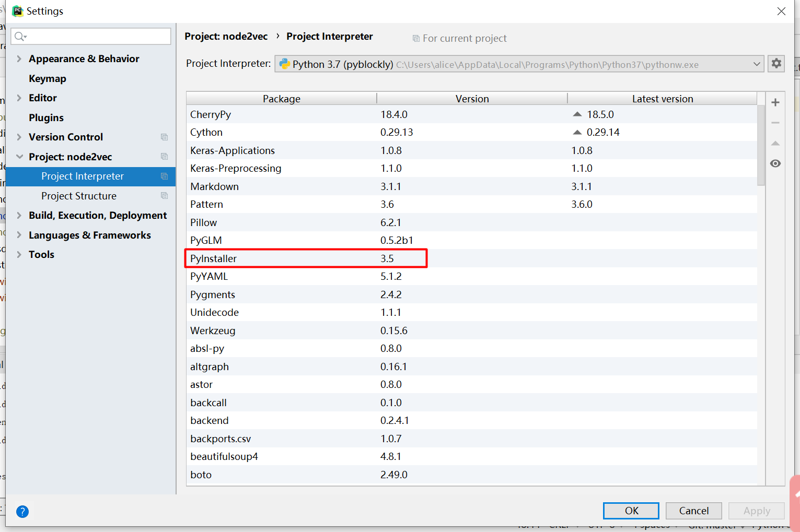The width and height of the screenshot is (800, 532).
Task: Collapse the Project: node2vec section
Action: coord(19,157)
